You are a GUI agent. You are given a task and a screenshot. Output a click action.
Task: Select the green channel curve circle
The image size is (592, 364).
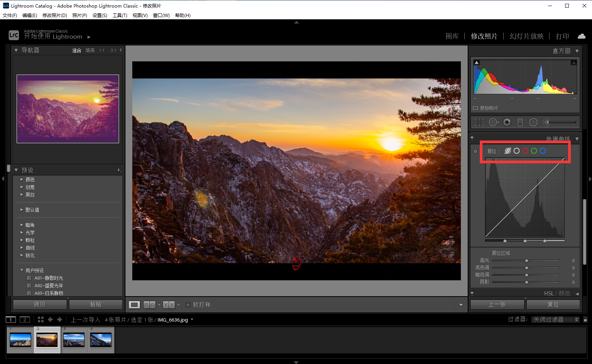[534, 151]
